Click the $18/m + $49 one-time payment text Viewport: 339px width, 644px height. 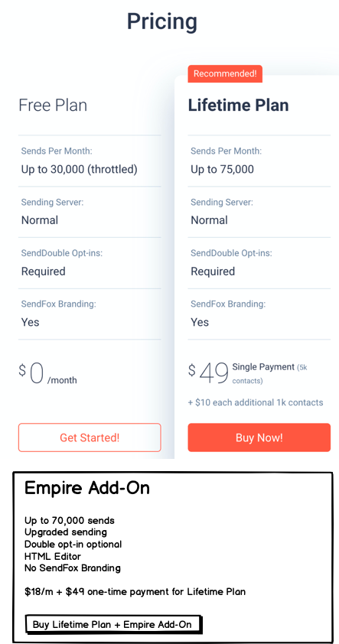coord(135,592)
